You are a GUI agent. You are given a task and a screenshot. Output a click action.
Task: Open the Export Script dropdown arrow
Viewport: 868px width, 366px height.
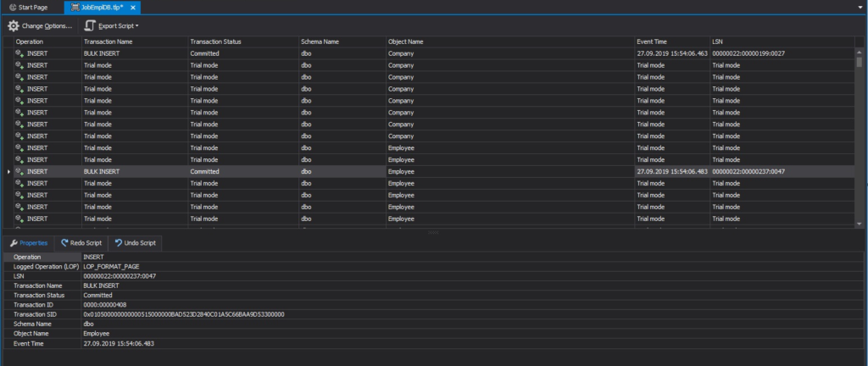(136, 26)
